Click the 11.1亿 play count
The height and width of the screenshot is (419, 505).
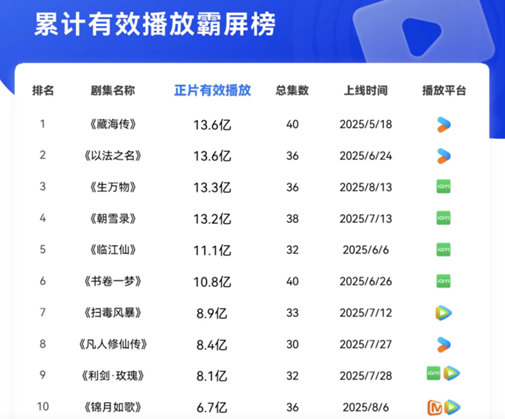pos(212,251)
